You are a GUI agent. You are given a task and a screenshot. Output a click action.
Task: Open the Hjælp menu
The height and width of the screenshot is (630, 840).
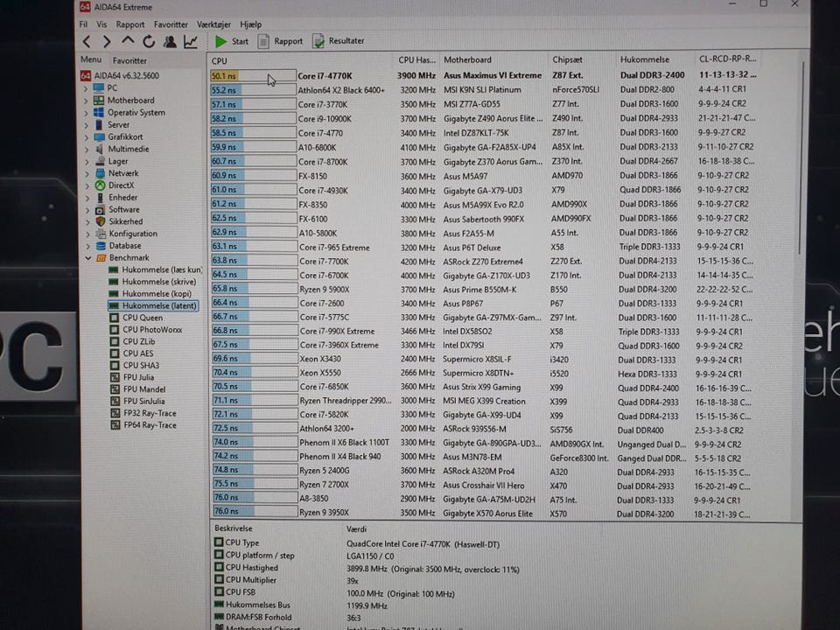(251, 24)
